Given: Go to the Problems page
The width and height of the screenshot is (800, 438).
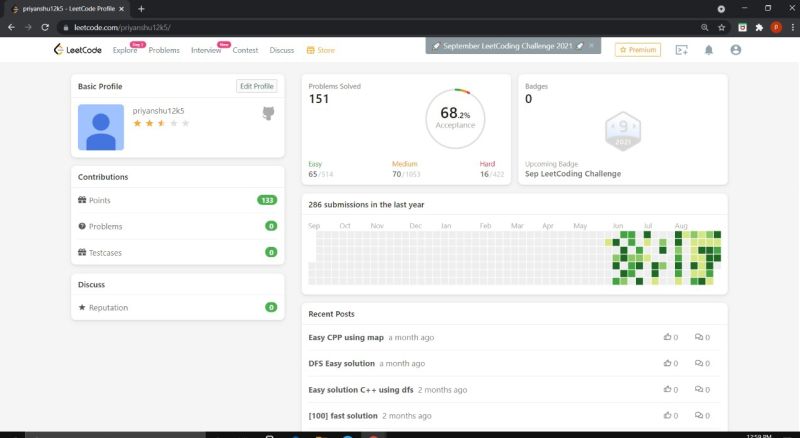Looking at the screenshot, I should coord(164,50).
